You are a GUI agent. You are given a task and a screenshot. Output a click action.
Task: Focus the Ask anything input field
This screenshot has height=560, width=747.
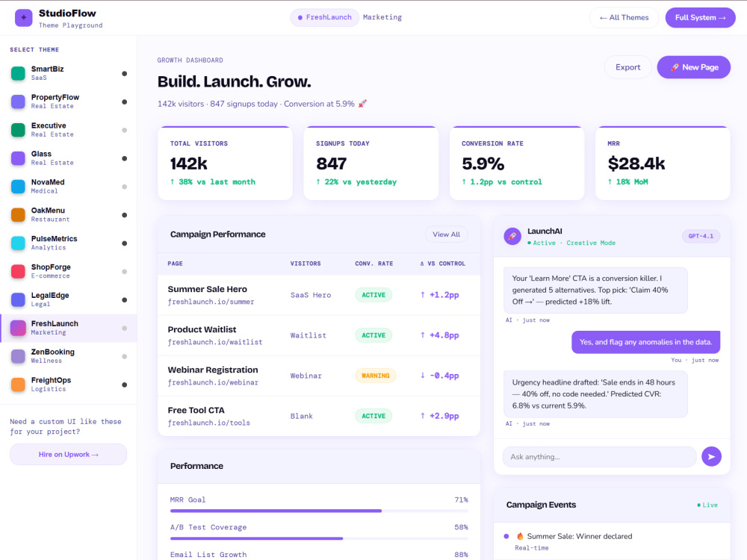click(x=599, y=457)
